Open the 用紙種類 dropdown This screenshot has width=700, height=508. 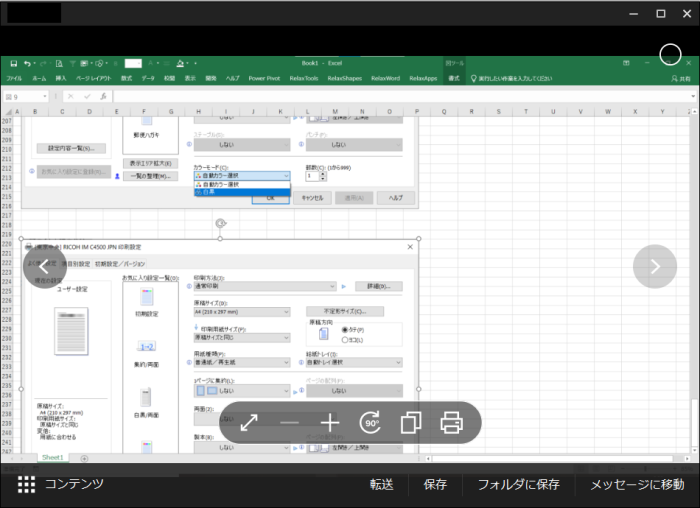pos(242,363)
